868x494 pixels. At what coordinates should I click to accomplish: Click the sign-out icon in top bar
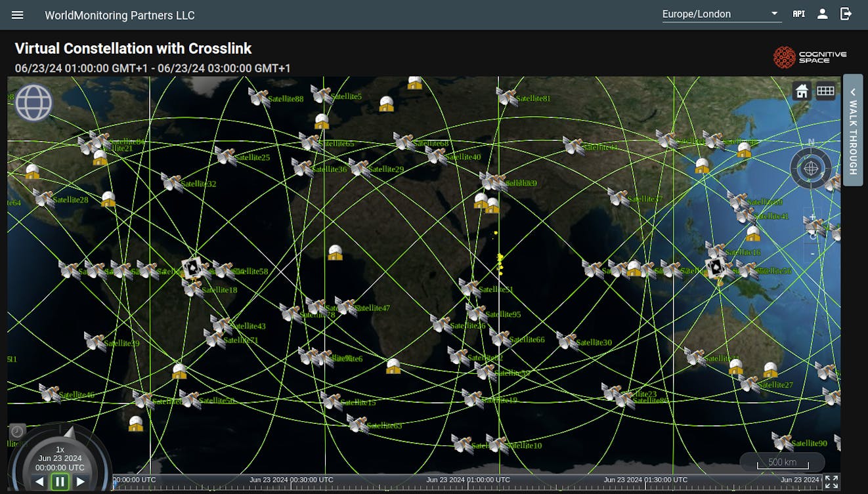tap(846, 14)
